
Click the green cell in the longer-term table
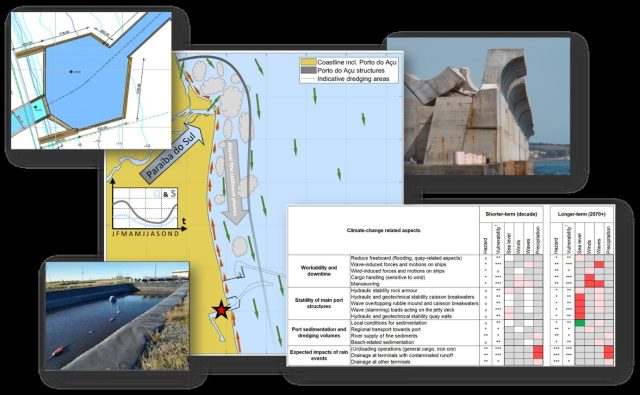580,323
